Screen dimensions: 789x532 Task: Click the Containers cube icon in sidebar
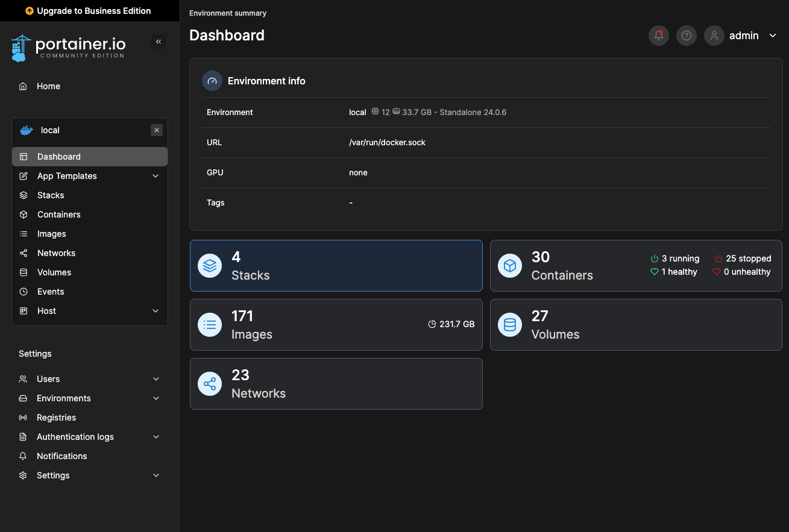(24, 214)
